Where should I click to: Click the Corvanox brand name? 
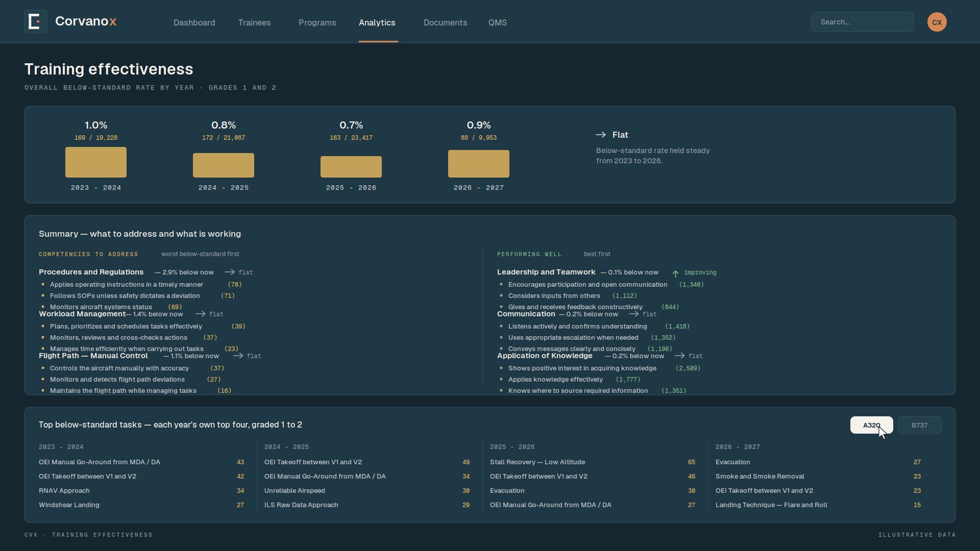pyautogui.click(x=86, y=22)
